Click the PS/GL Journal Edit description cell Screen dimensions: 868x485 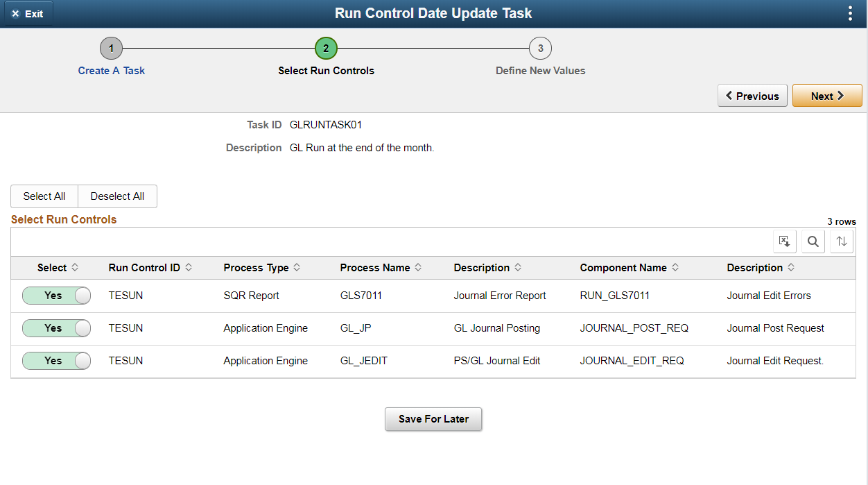(x=497, y=361)
